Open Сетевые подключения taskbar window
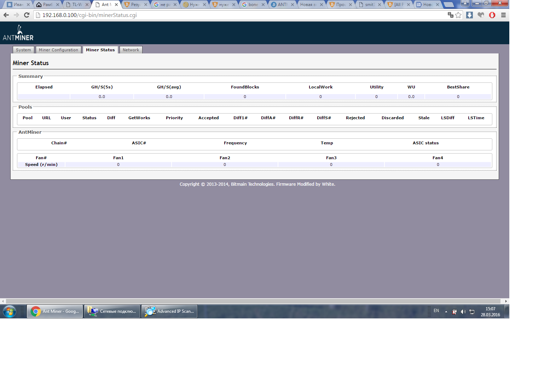This screenshot has width=556, height=392. click(112, 311)
